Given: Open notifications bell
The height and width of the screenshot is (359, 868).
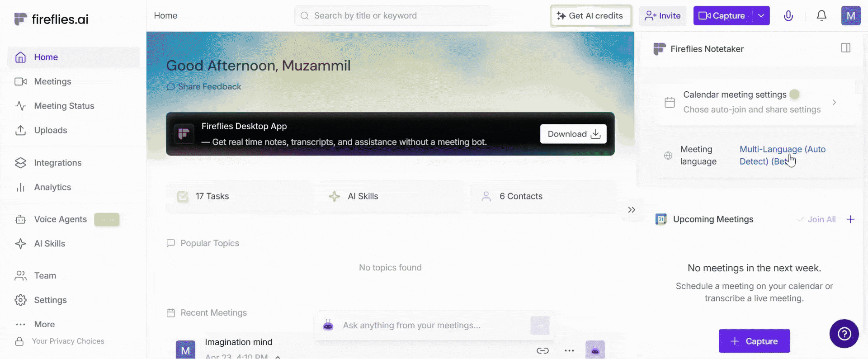Looking at the screenshot, I should pyautogui.click(x=821, y=16).
